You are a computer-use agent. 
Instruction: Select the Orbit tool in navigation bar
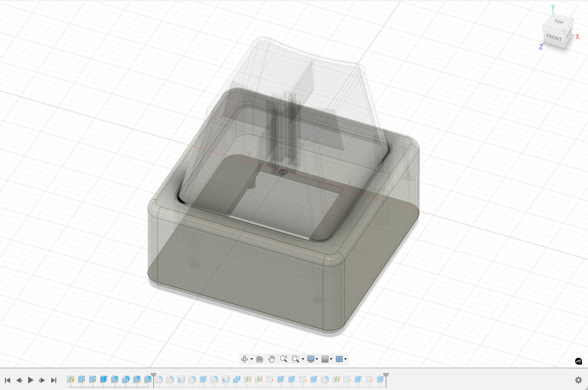244,359
